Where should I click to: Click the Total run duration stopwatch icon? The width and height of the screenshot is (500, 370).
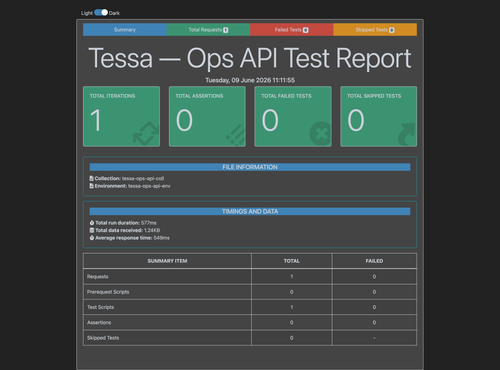click(92, 223)
